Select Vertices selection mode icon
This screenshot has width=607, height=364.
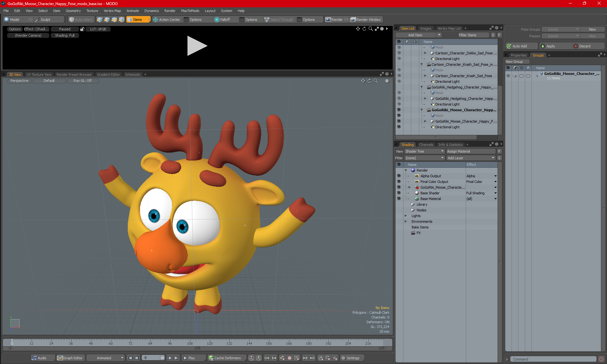click(x=100, y=20)
